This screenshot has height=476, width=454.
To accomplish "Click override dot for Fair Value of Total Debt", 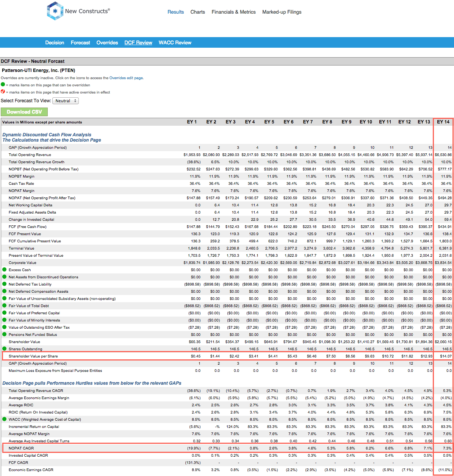I will pyautogui.click(x=4, y=306).
